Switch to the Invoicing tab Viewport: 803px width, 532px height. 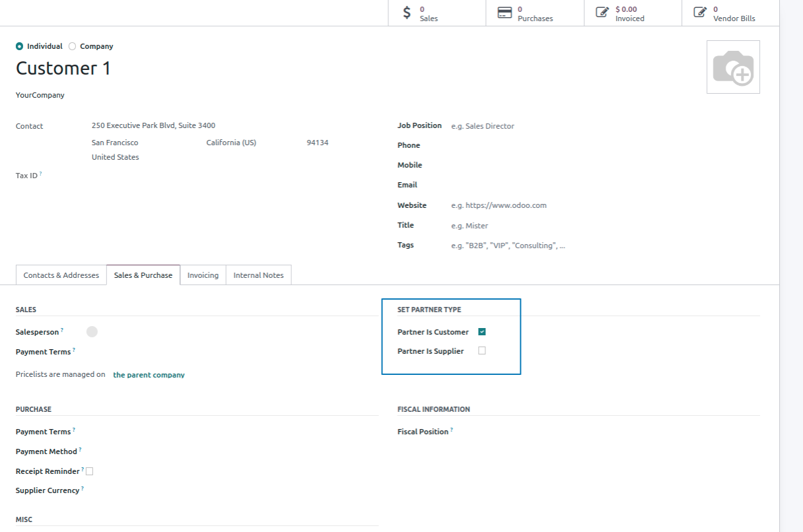[x=203, y=275]
